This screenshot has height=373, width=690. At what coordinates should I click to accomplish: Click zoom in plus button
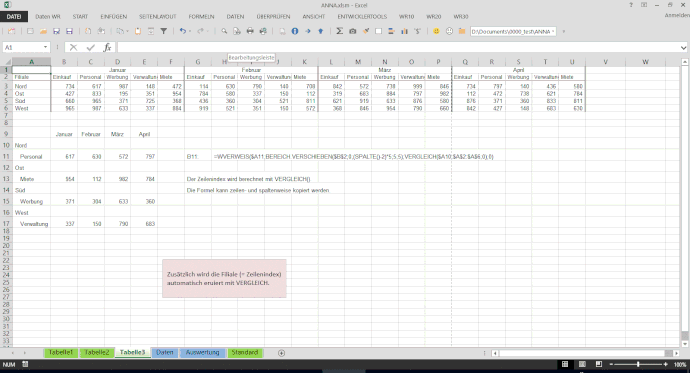[665, 364]
